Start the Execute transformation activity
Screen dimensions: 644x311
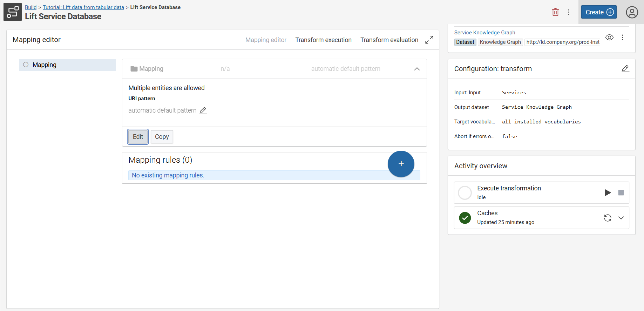(x=608, y=192)
